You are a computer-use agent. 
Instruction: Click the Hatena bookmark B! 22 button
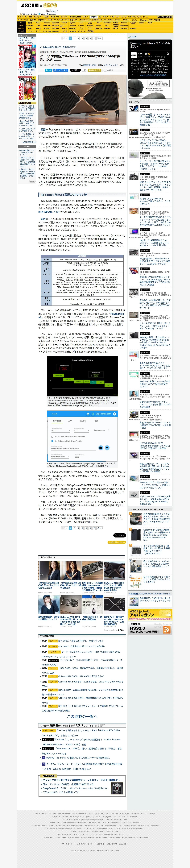[48, 70]
